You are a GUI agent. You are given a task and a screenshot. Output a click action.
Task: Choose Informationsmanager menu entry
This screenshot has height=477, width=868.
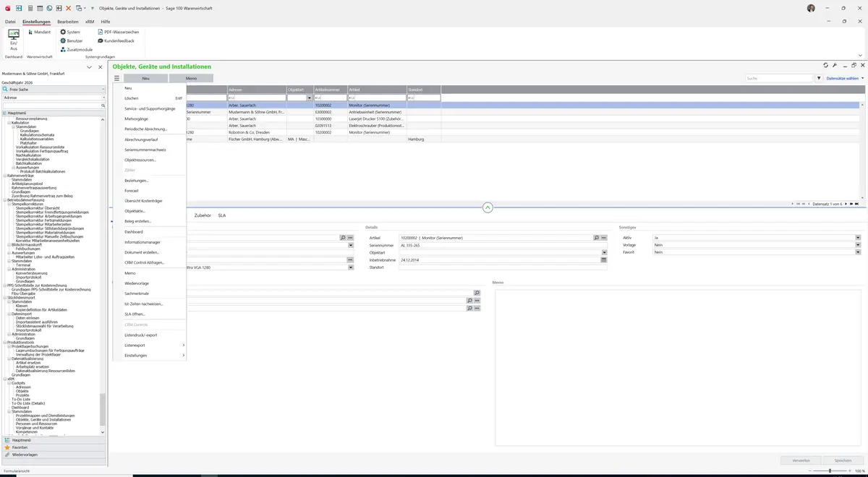click(149, 242)
